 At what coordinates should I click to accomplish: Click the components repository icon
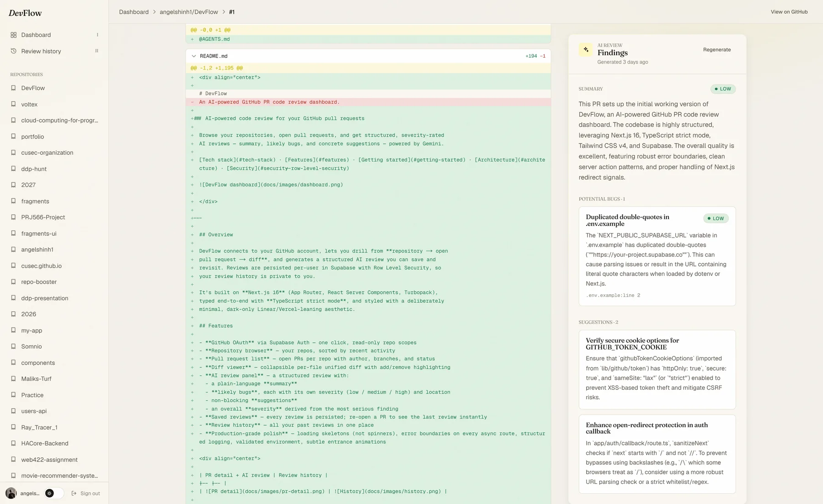tap(14, 363)
